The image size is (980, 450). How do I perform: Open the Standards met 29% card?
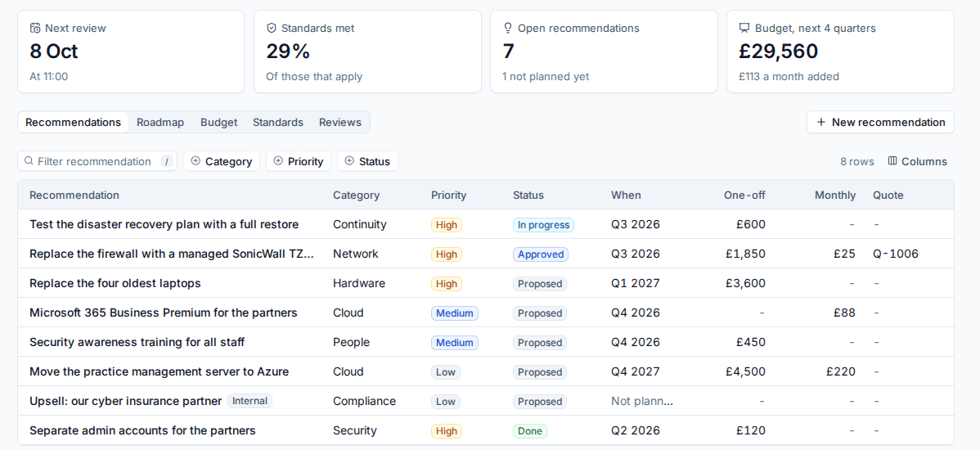tap(367, 52)
